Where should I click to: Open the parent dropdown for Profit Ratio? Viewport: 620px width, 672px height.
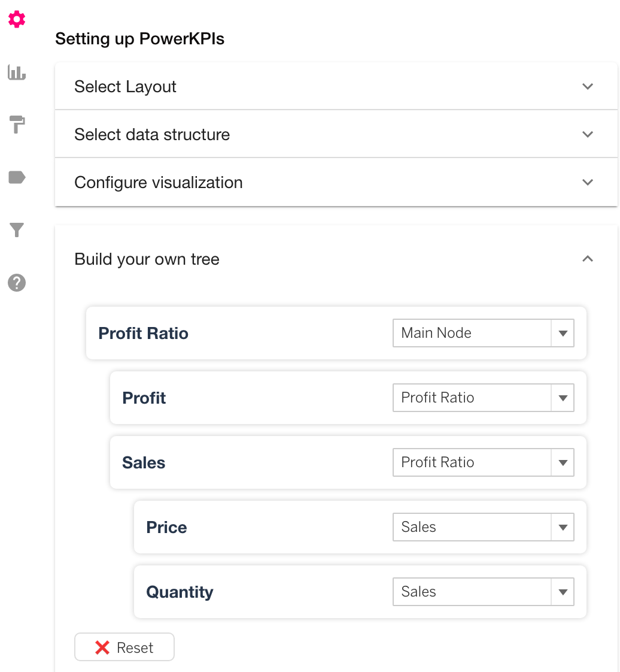click(x=484, y=333)
